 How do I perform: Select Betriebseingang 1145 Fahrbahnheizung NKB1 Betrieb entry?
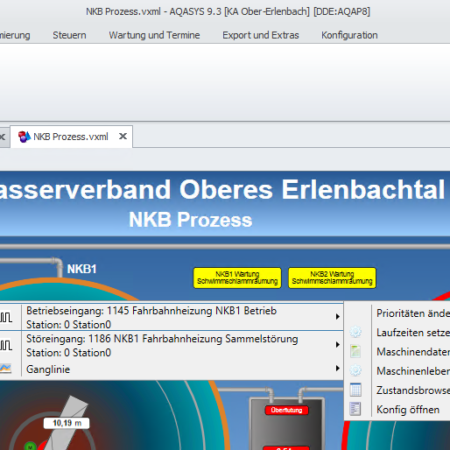coord(171,317)
